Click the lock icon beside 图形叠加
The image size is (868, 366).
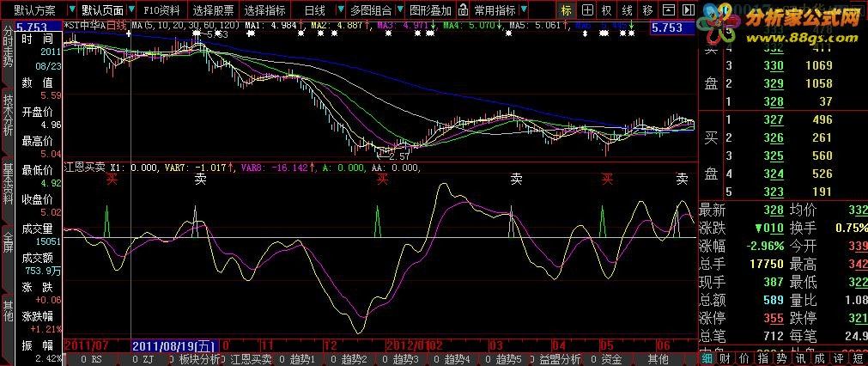[x=463, y=10]
